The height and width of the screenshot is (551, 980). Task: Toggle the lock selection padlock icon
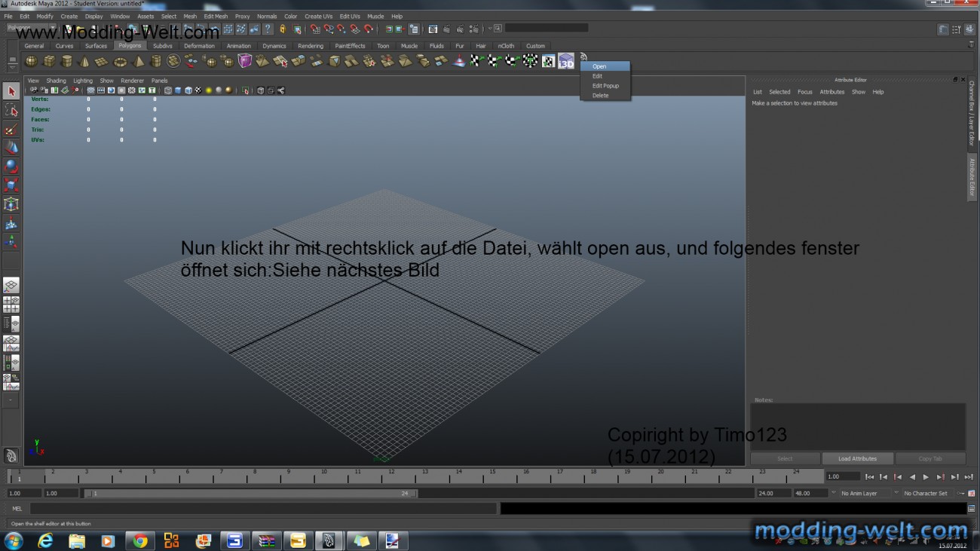click(x=283, y=29)
